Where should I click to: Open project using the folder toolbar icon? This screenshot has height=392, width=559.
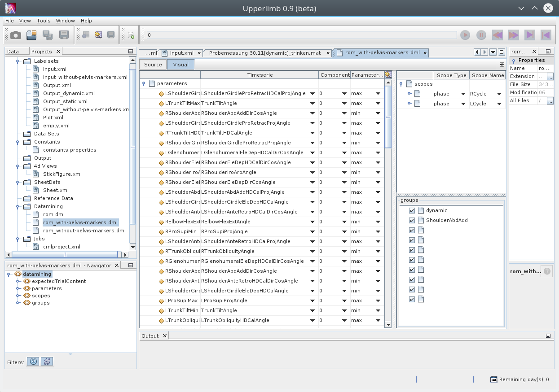click(x=31, y=35)
